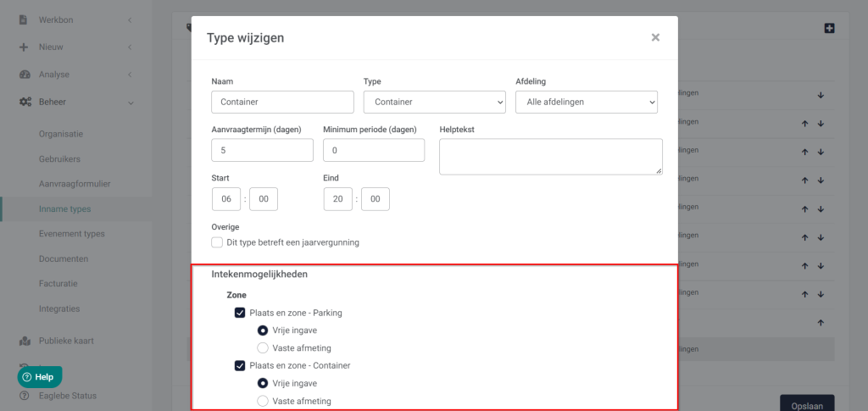This screenshot has height=411, width=868.
Task: Expand the Analyse menu chevron
Action: pos(130,74)
